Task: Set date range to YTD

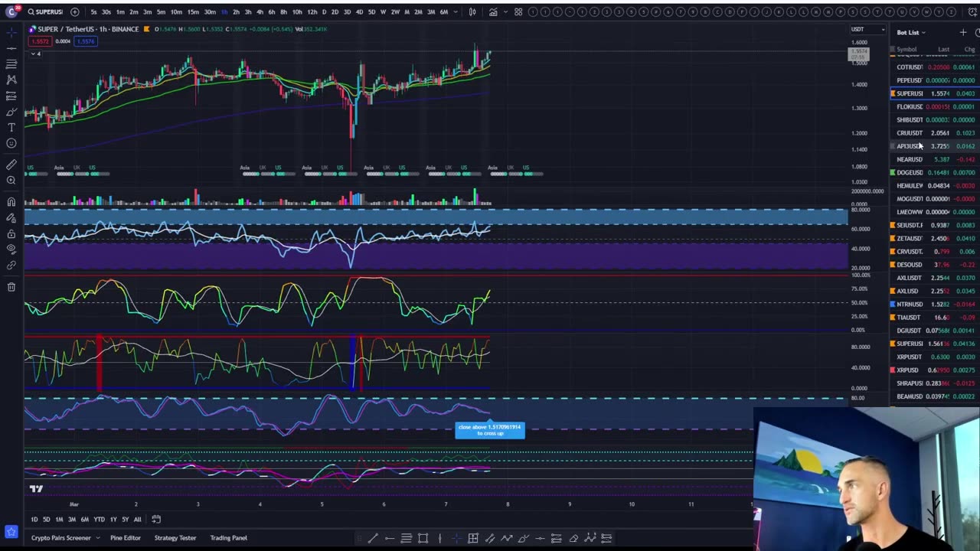Action: click(x=99, y=520)
